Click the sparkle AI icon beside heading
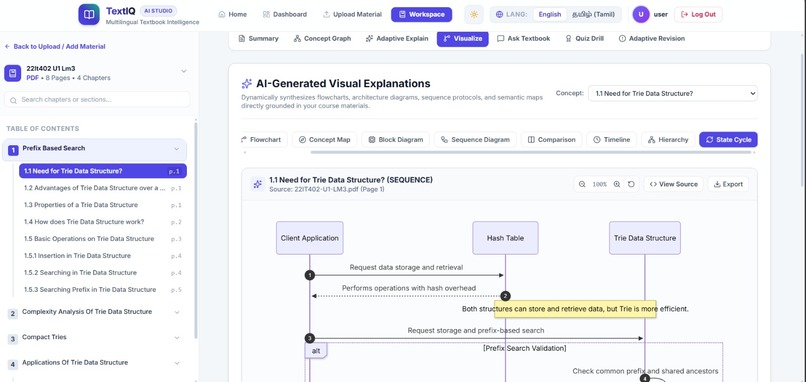The width and height of the screenshot is (806, 382). click(247, 84)
